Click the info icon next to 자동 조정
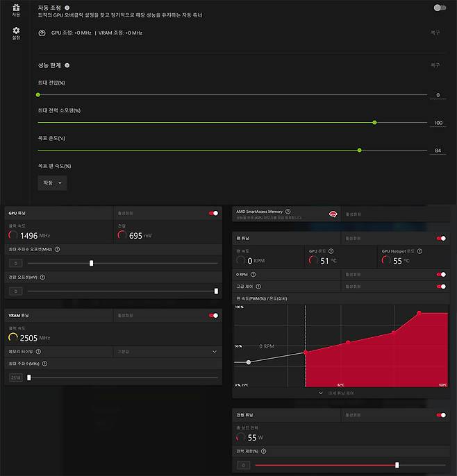The height and width of the screenshot is (476, 457). pos(67,6)
